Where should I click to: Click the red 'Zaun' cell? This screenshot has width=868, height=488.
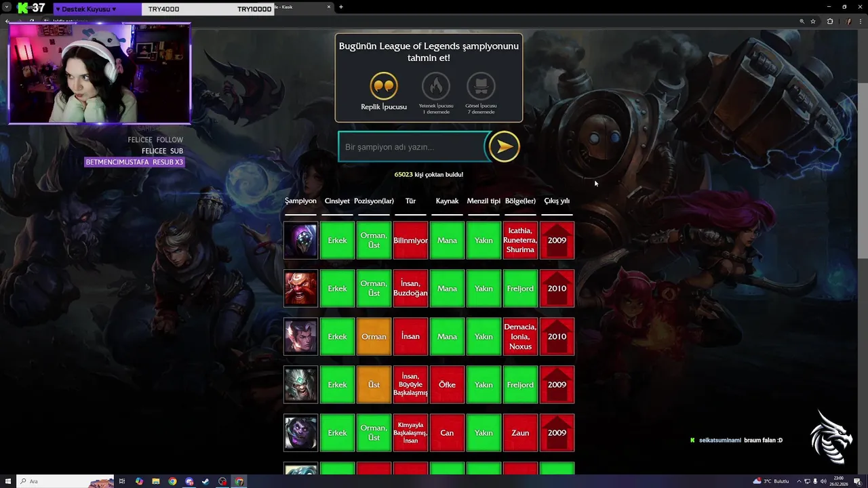coord(520,433)
